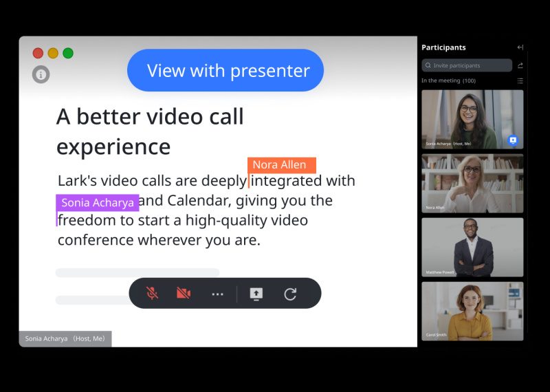
Task: Select Matthew Powell's video thumbnail
Action: 472,247
